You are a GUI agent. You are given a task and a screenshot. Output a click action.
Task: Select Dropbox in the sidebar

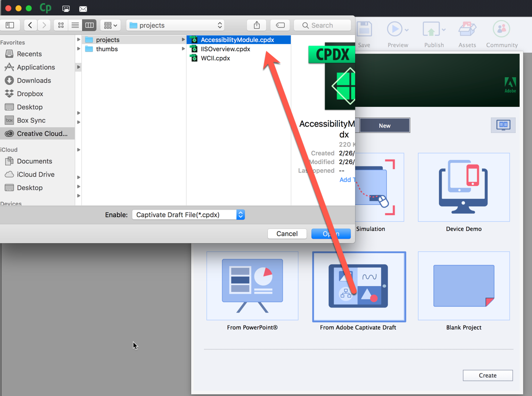pyautogui.click(x=37, y=94)
